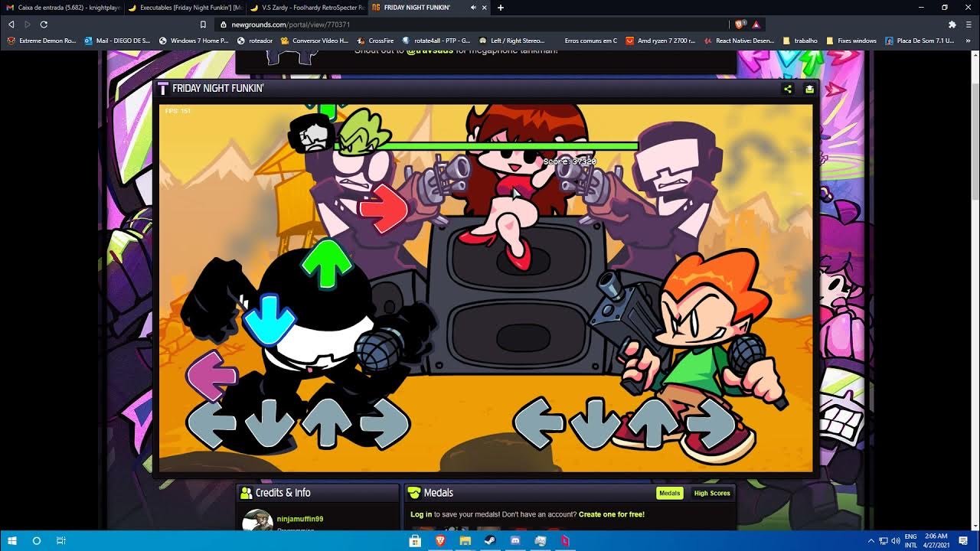Click the bookmark page icon in address bar
Viewport: 980px width, 551px height.
click(203, 24)
